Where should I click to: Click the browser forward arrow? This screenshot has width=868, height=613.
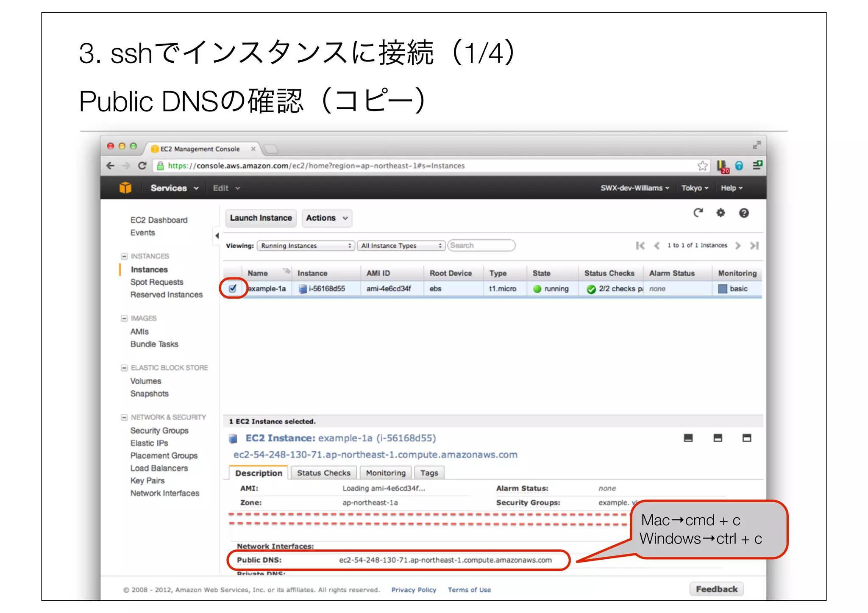point(126,166)
